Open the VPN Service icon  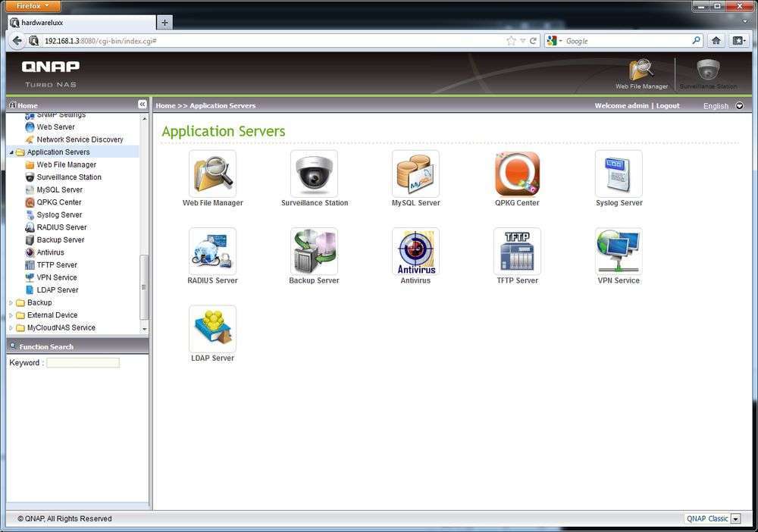619,251
